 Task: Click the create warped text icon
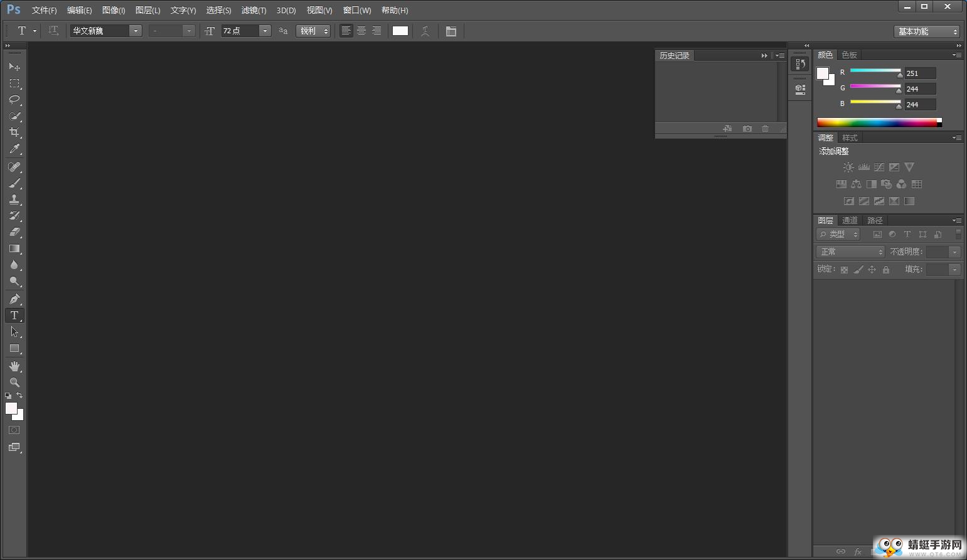425,31
